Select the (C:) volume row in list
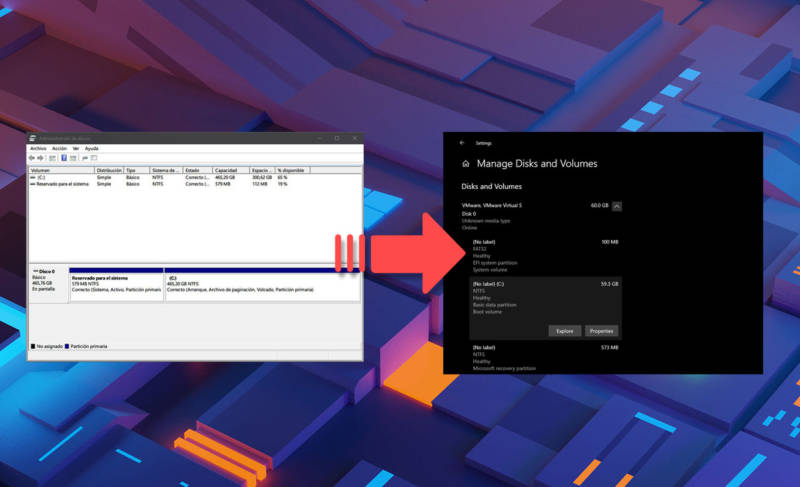The image size is (800, 487). coord(42,177)
